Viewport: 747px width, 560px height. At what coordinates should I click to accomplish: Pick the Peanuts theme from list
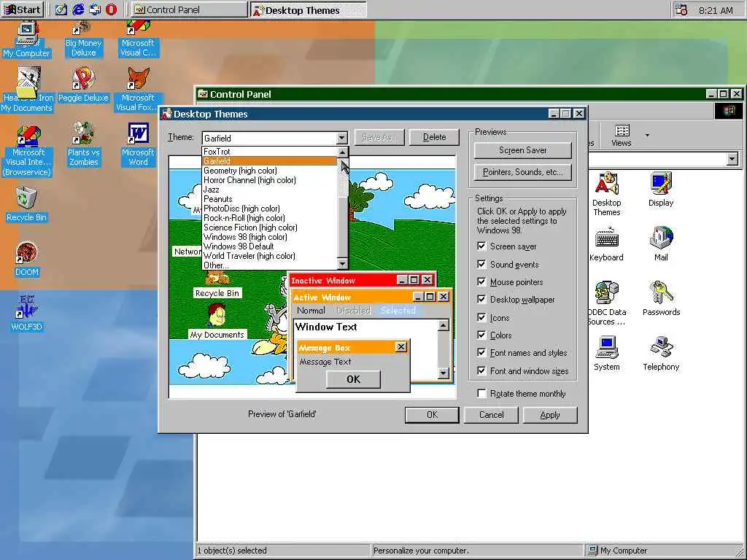click(x=269, y=199)
